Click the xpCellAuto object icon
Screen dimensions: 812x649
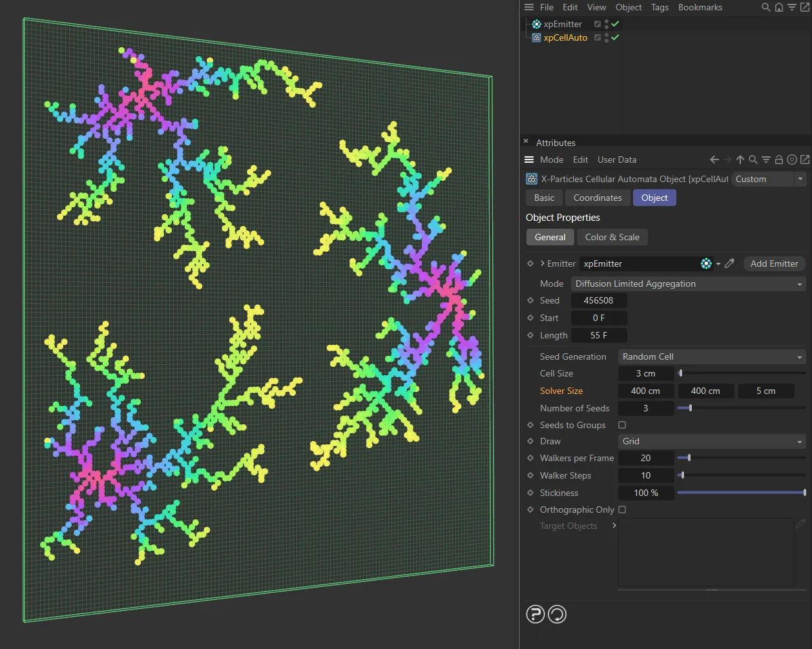(536, 37)
